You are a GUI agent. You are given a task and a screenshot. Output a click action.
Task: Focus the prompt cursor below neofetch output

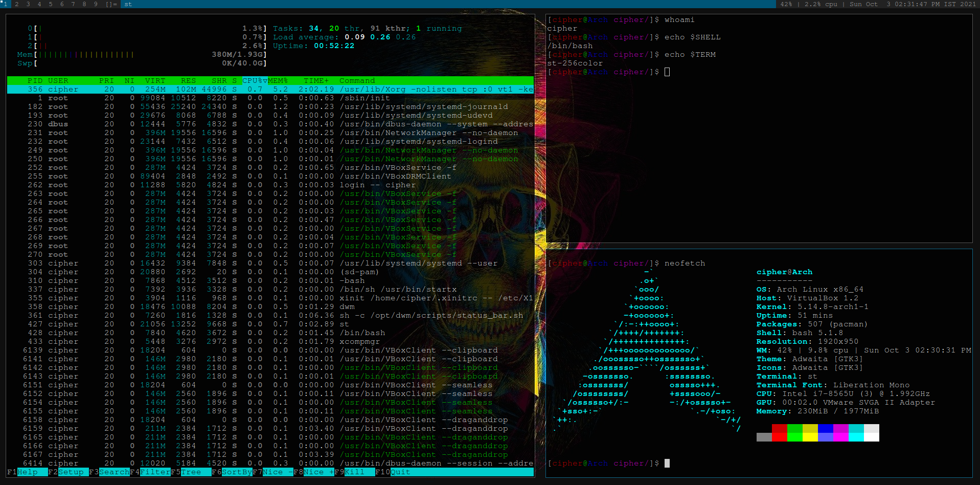click(667, 464)
